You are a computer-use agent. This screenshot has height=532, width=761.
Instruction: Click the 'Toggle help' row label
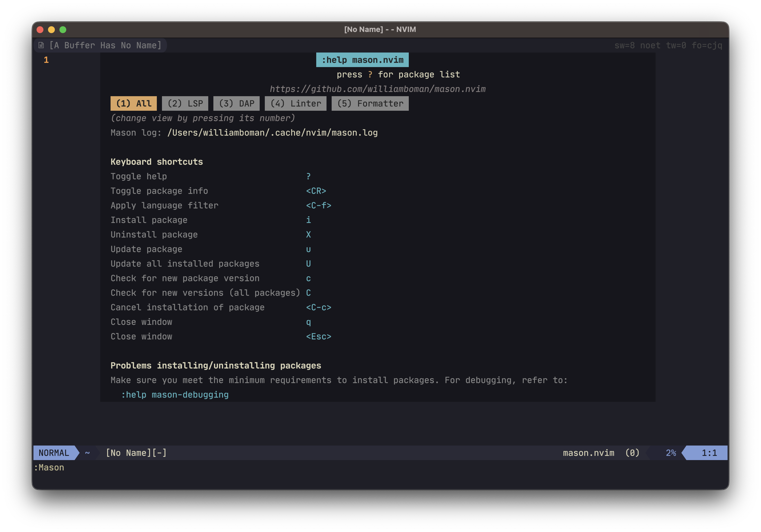[139, 176]
